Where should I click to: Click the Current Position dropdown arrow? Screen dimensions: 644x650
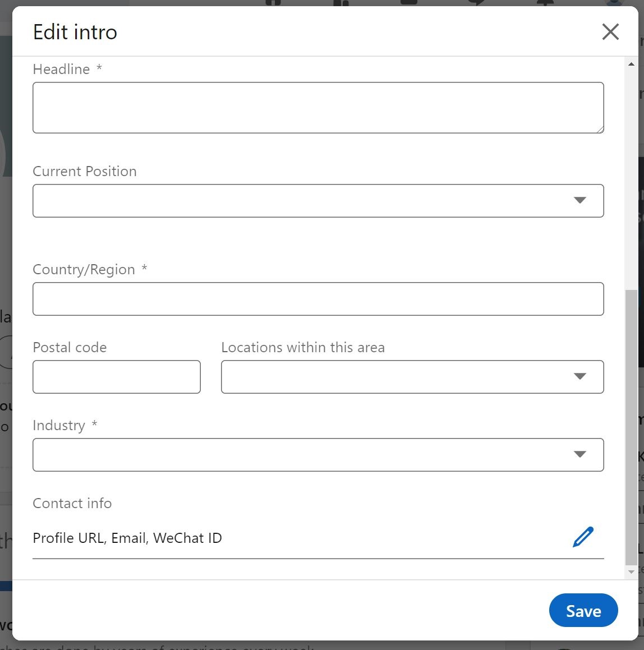coord(579,201)
